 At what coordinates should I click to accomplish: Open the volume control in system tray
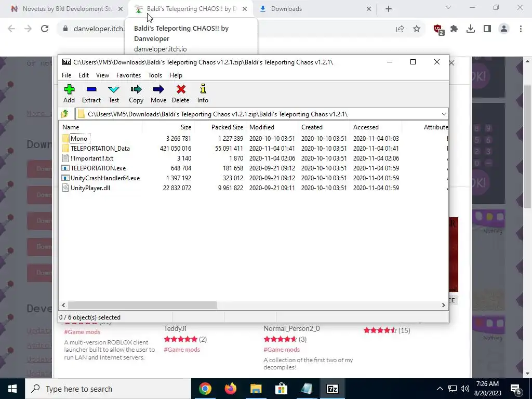pos(465,389)
